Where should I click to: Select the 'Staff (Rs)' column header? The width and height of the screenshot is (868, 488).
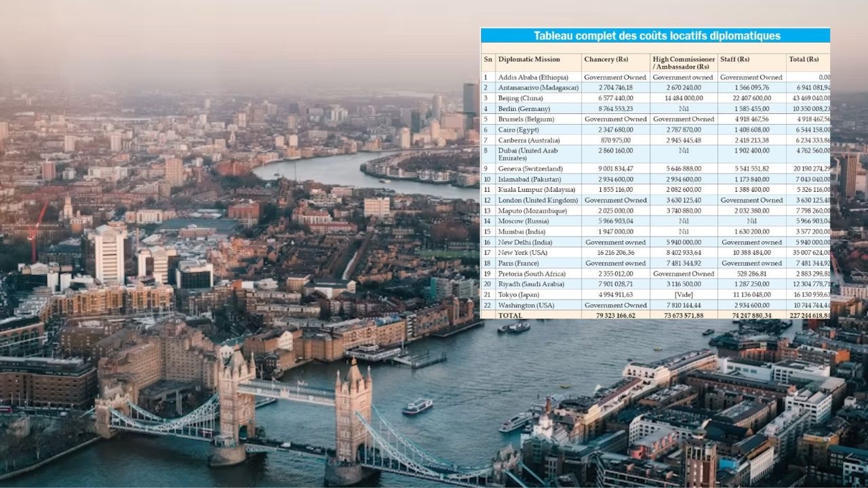tap(735, 60)
